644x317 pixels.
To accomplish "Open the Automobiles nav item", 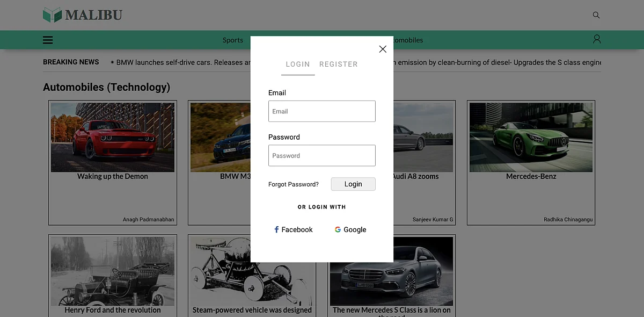I will tap(408, 40).
